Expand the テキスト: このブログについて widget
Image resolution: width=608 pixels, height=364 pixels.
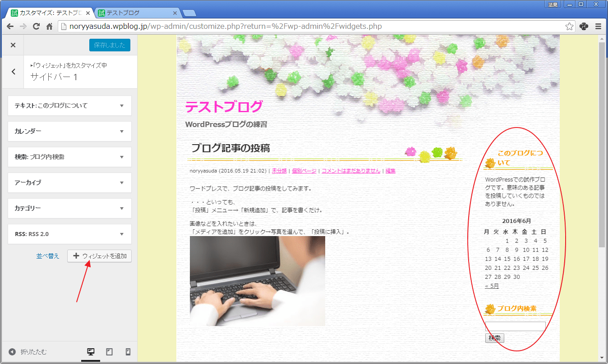tap(69, 106)
